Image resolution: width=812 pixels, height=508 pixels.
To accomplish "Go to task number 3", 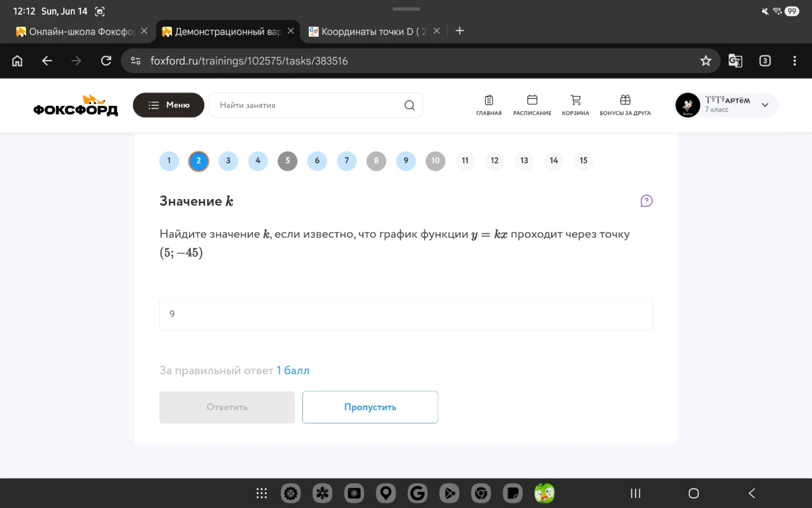I will click(x=228, y=160).
